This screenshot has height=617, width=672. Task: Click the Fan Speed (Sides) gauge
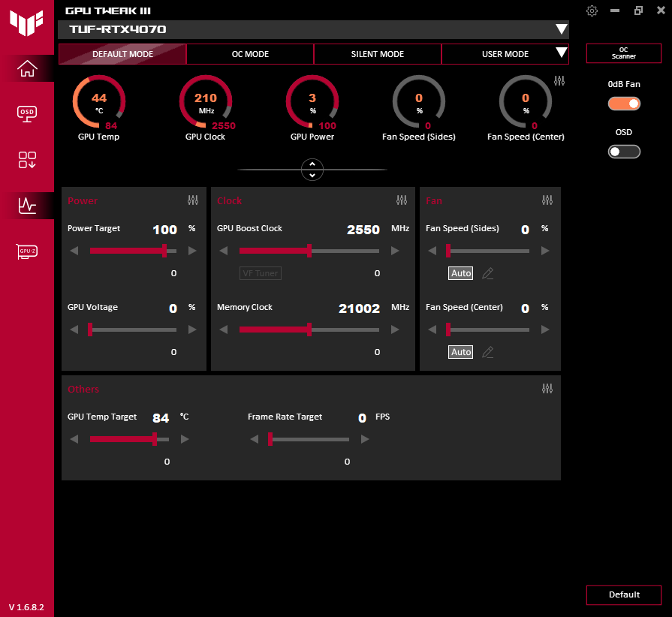[x=419, y=102]
